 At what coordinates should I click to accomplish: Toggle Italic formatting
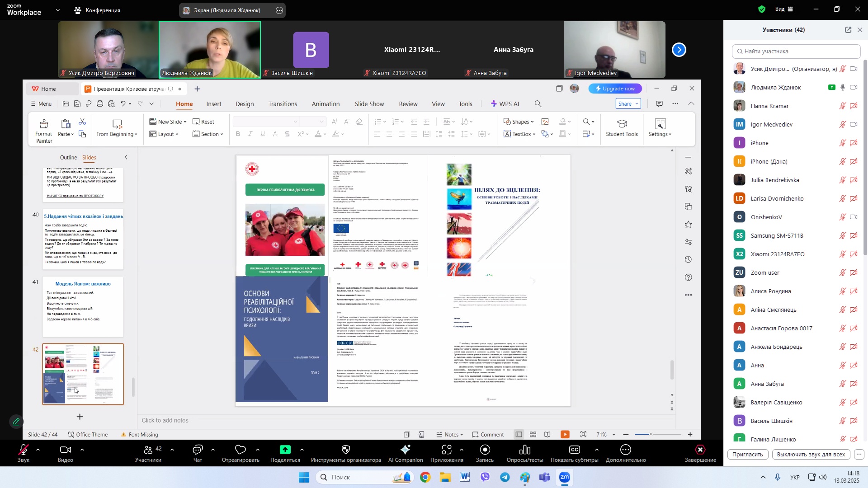coord(250,134)
